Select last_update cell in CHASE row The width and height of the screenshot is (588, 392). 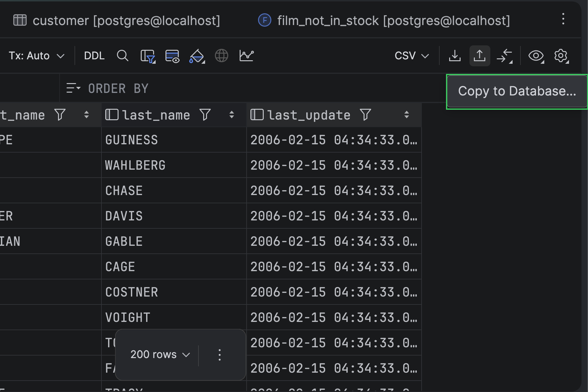click(x=334, y=191)
